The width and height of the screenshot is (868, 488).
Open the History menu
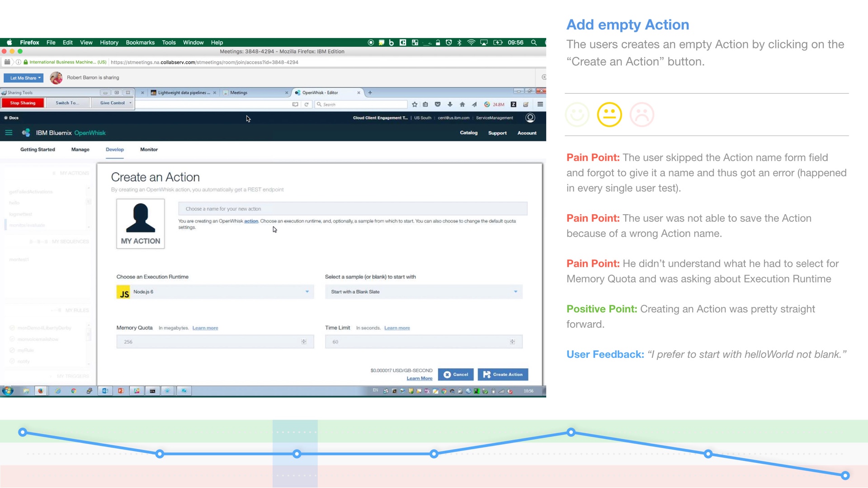click(109, 42)
